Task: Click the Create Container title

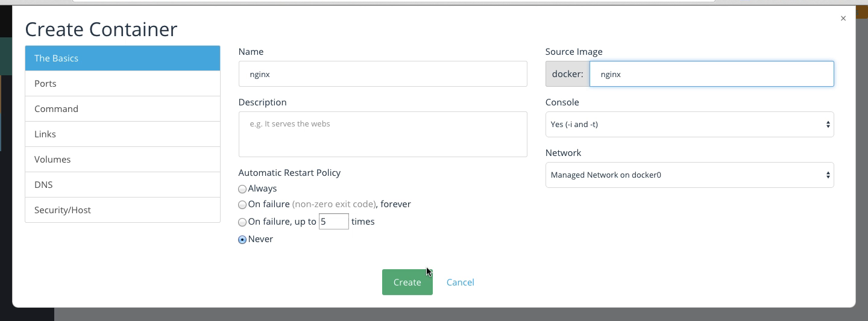Action: pos(101,29)
